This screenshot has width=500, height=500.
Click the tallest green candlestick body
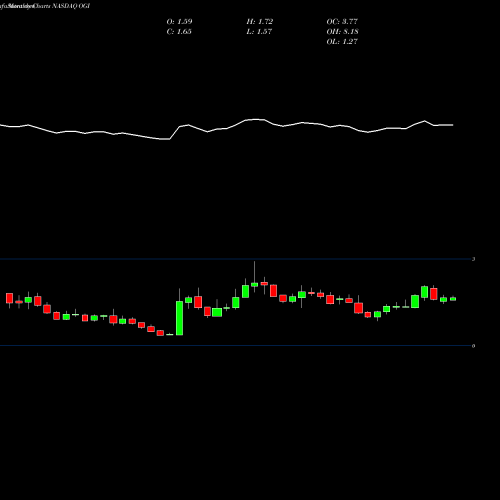pos(179,318)
